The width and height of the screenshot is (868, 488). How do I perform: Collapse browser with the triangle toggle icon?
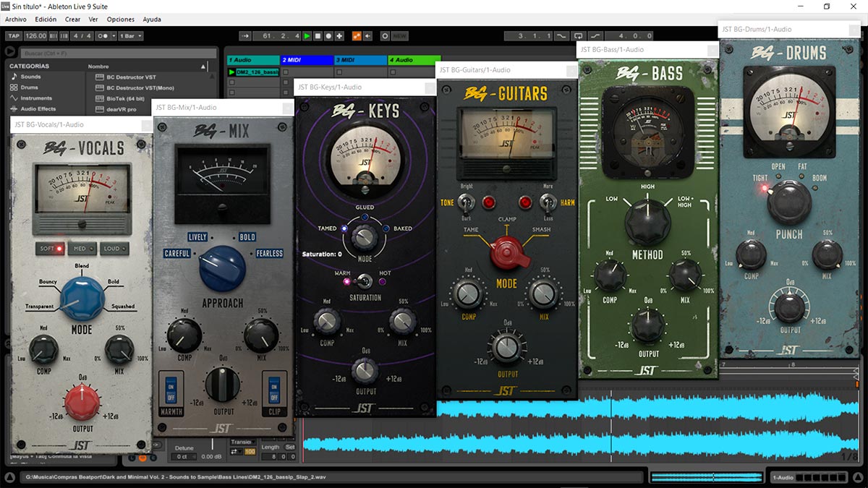click(x=10, y=51)
